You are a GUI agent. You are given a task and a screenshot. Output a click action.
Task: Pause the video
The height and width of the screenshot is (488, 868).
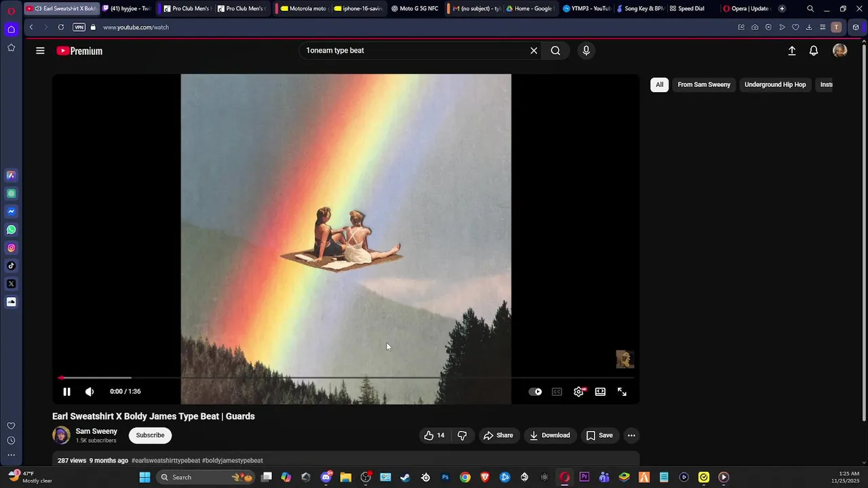point(66,392)
